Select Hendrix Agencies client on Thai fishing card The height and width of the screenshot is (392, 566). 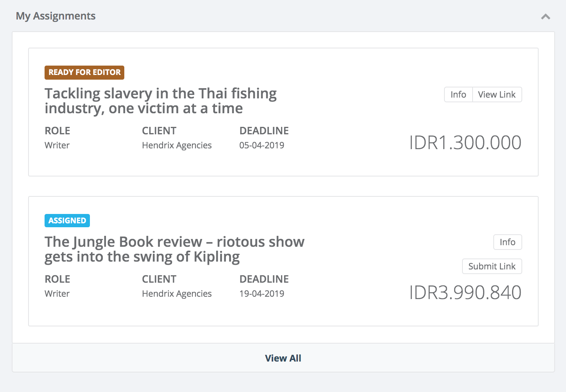coord(177,145)
